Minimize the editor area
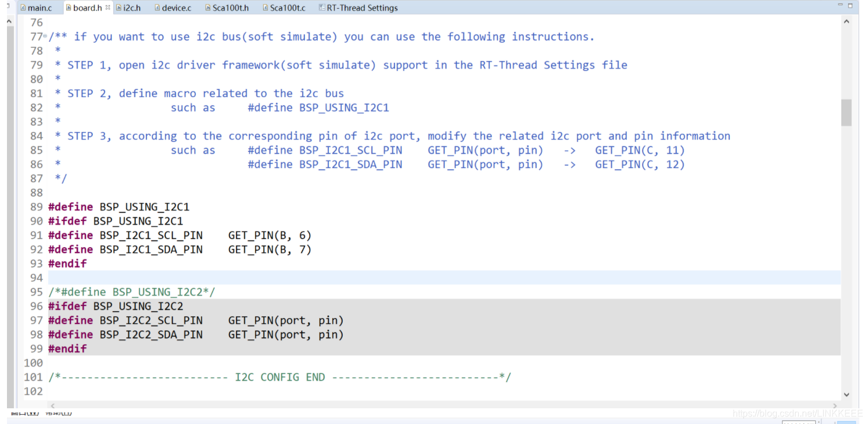This screenshot has height=424, width=868. tap(840, 5)
